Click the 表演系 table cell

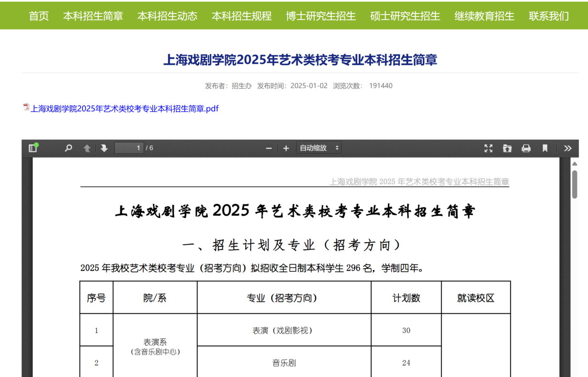click(x=155, y=346)
